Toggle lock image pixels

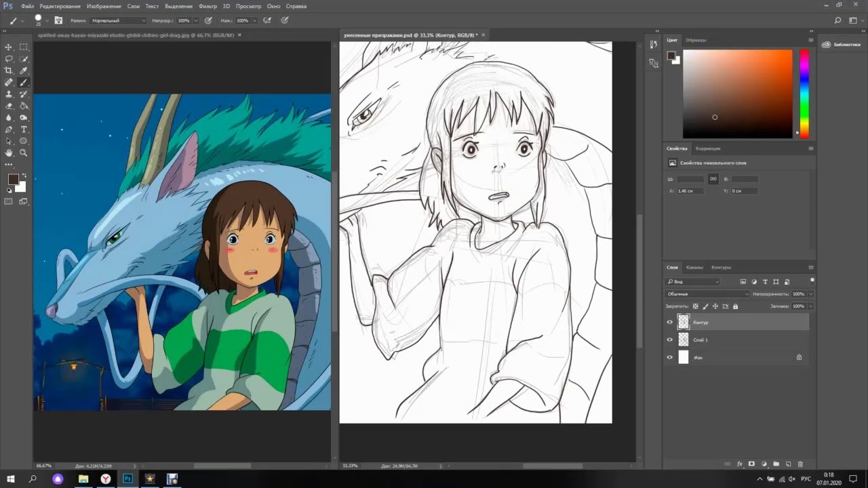click(705, 306)
